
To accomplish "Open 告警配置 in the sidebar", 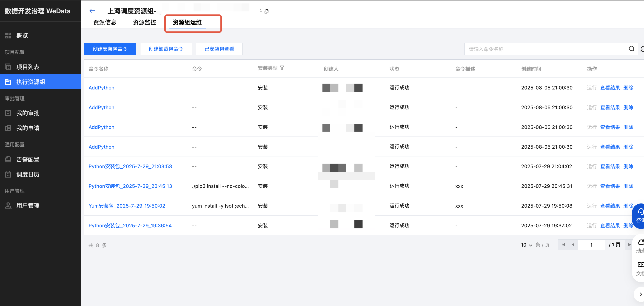I will tap(28, 159).
